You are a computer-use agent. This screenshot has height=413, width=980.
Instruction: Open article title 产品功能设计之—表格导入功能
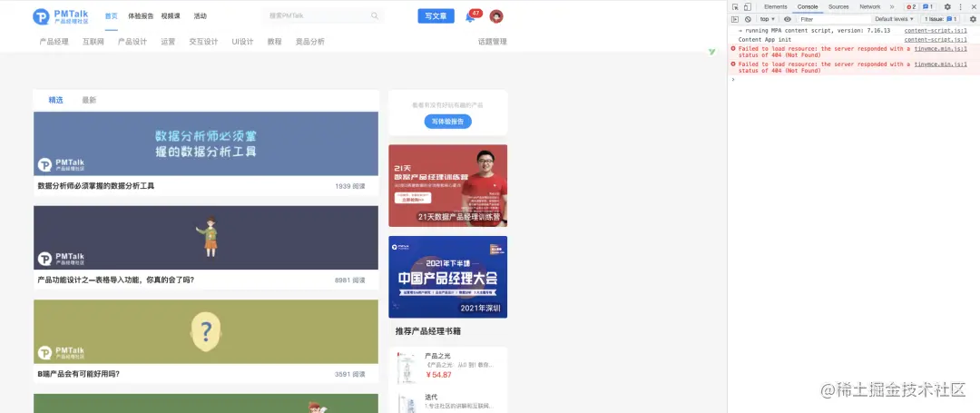coord(115,280)
